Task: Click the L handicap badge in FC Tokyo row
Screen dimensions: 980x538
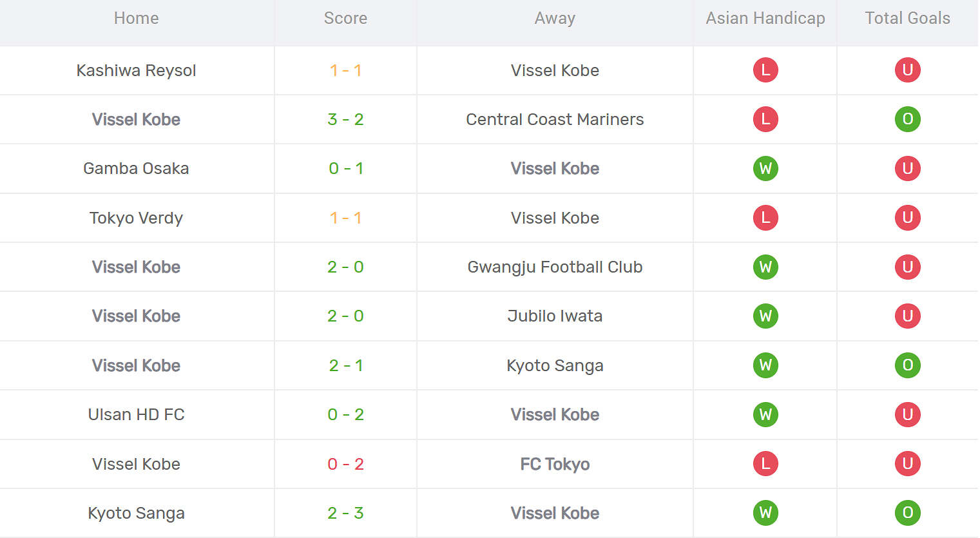Action: [765, 464]
